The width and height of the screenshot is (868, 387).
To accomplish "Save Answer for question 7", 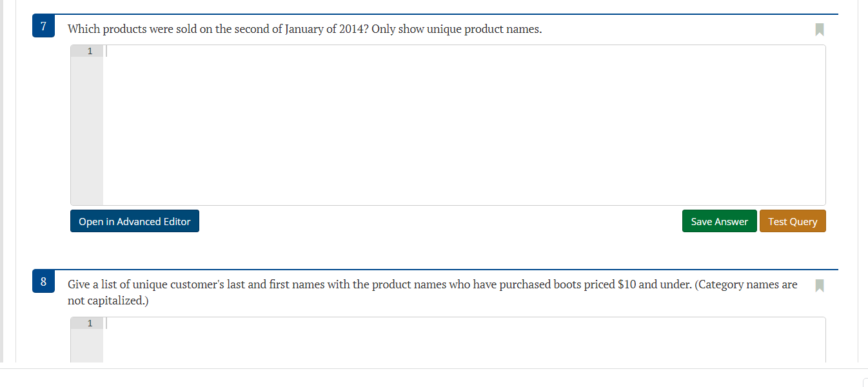I will click(x=719, y=221).
